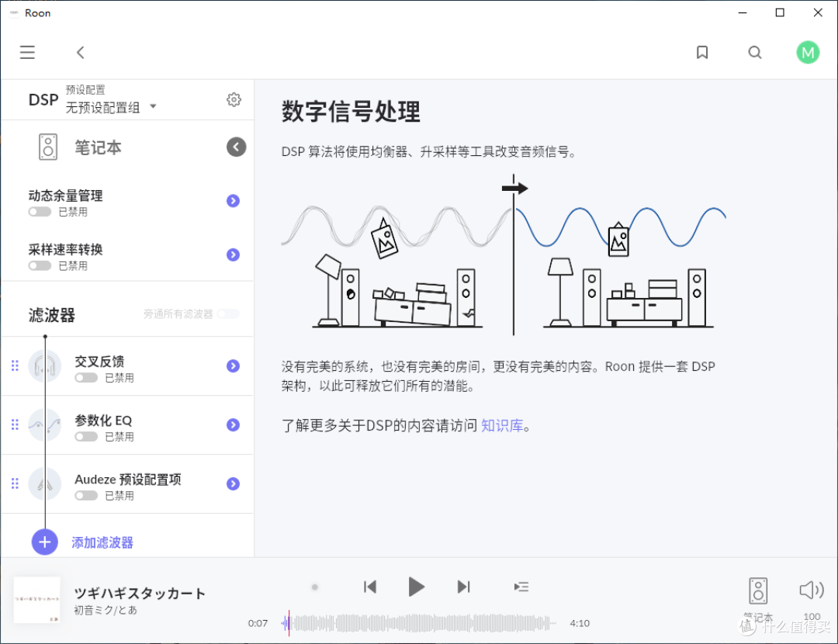Viewport: 838px width, 644px height.
Task: Click the M profile avatar icon
Action: pos(808,52)
